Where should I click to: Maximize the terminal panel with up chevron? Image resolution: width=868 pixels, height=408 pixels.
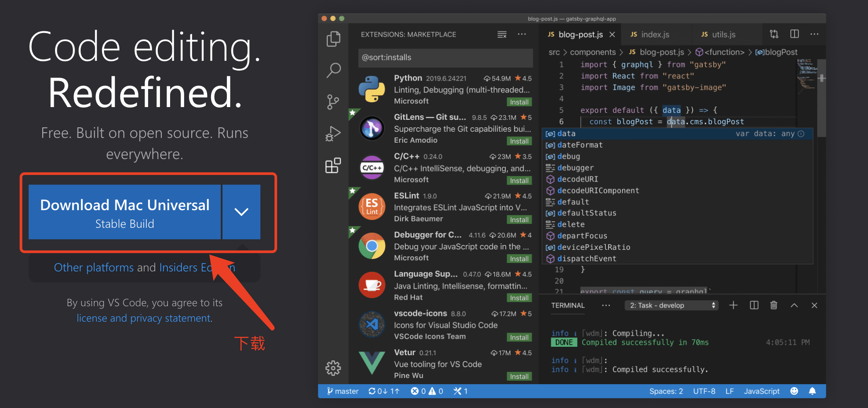(794, 305)
